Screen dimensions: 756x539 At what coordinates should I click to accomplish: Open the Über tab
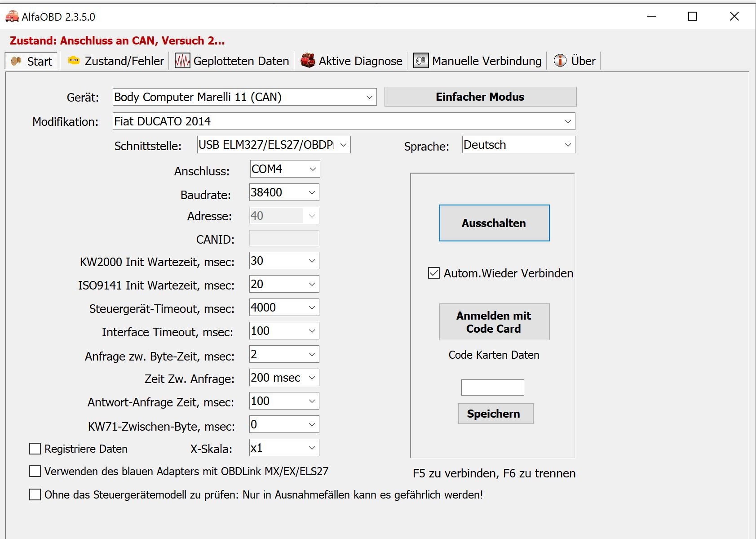click(x=575, y=61)
